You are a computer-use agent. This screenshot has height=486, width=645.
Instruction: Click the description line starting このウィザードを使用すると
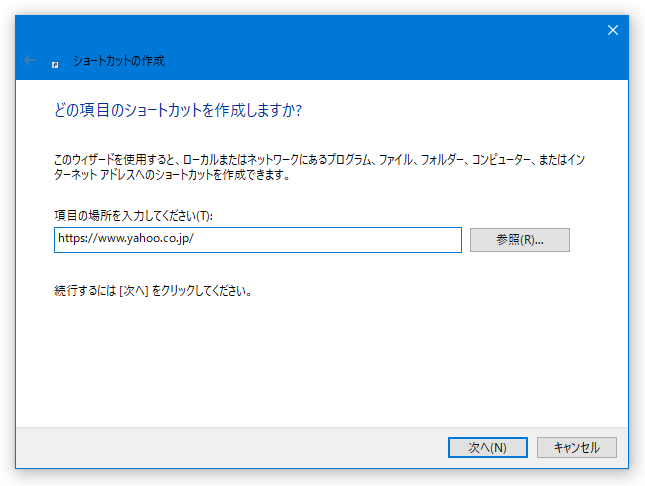click(319, 159)
